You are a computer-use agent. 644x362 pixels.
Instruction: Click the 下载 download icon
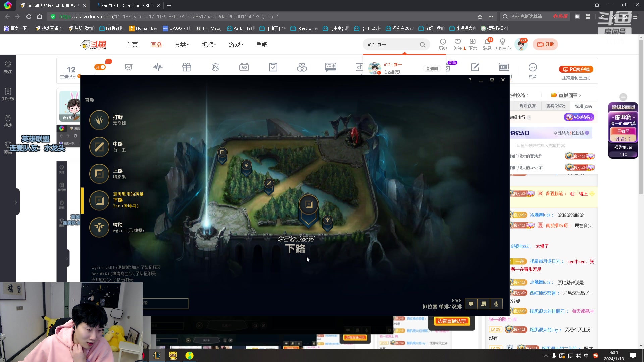click(x=473, y=44)
